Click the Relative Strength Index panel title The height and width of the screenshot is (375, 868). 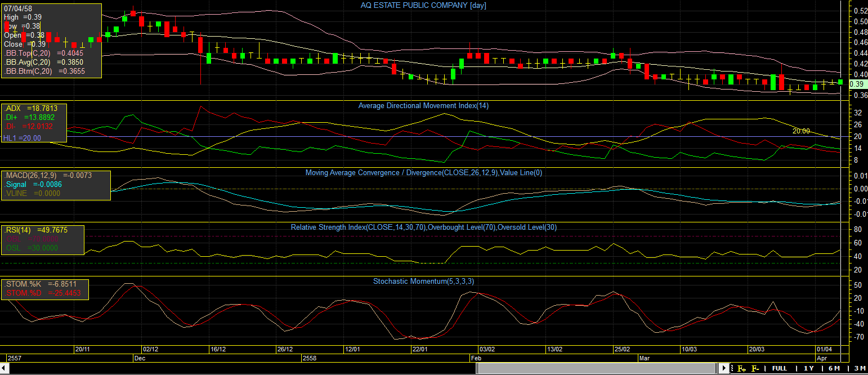click(423, 227)
